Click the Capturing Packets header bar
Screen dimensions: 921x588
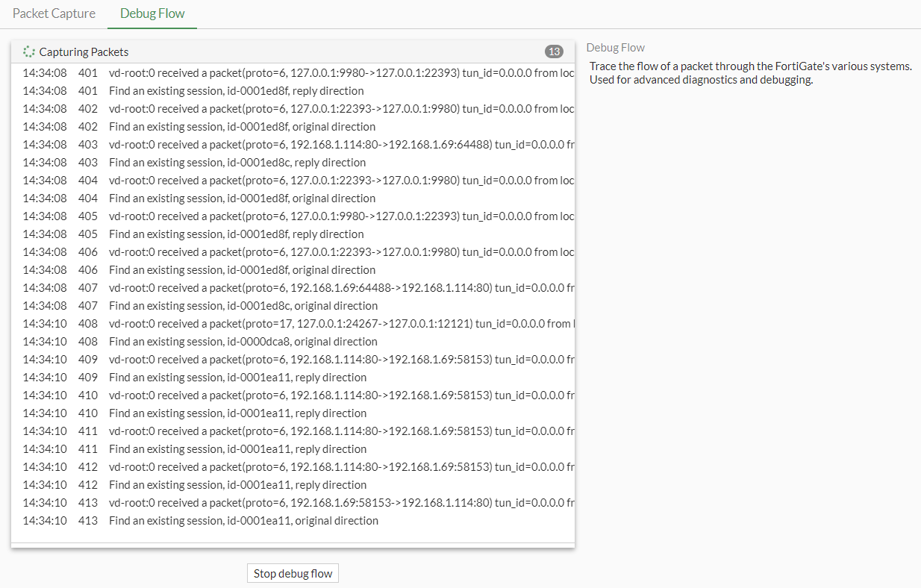pyautogui.click(x=293, y=51)
